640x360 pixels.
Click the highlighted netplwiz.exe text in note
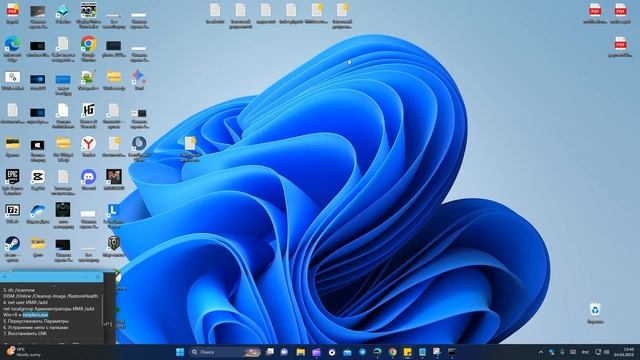pos(35,315)
